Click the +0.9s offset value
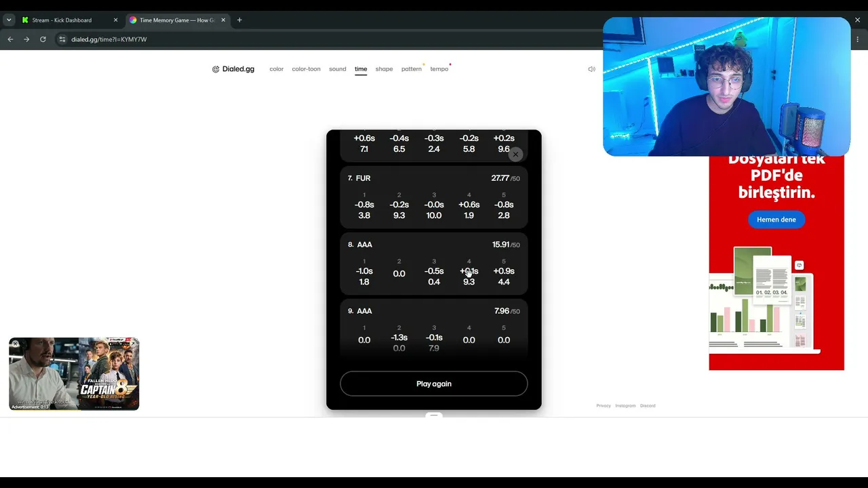This screenshot has width=868, height=488. [x=504, y=271]
